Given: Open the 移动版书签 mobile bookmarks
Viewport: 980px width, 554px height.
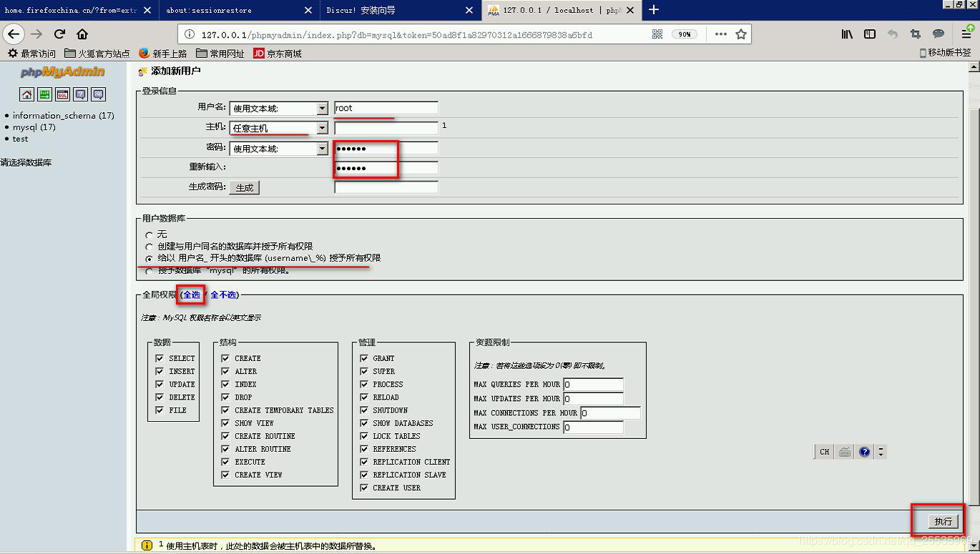Looking at the screenshot, I should coord(945,53).
